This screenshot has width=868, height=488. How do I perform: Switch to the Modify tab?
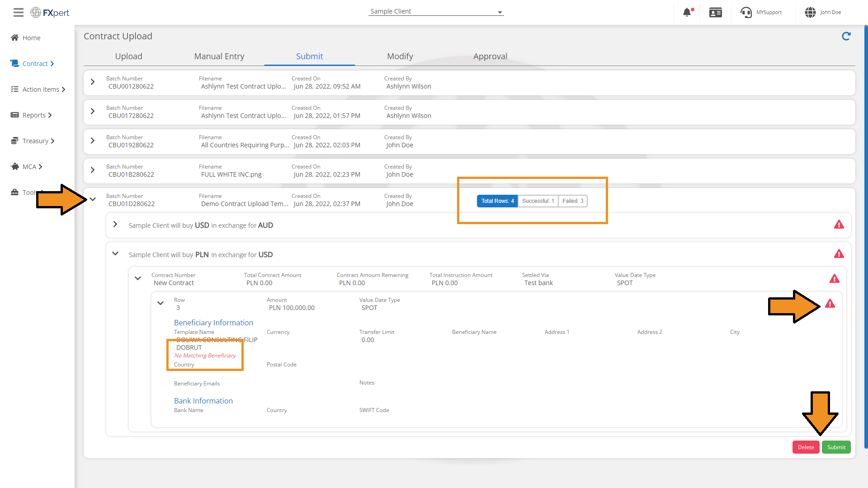tap(400, 56)
